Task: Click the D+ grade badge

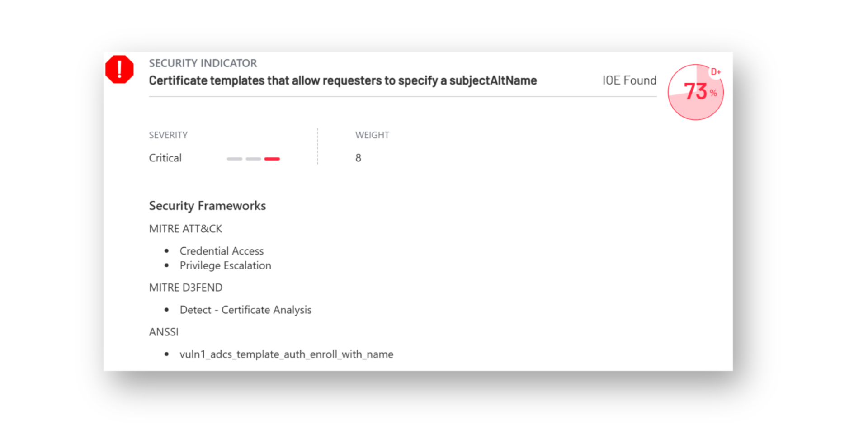Action: click(x=716, y=72)
